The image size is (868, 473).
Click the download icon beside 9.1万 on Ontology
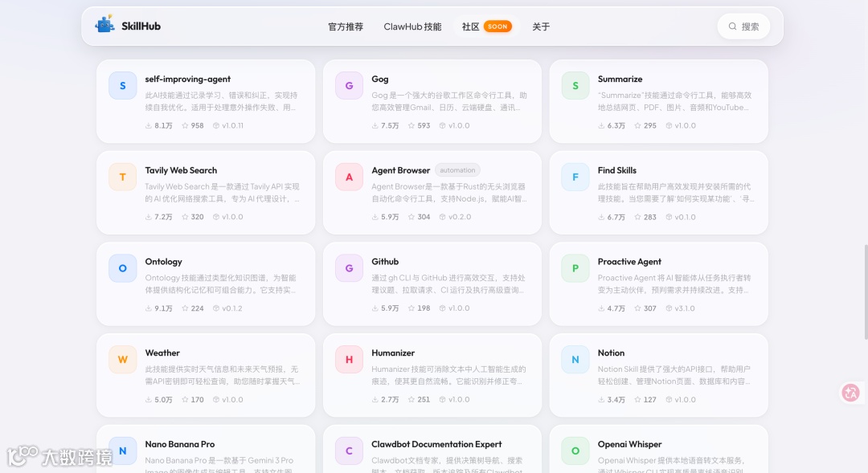coord(149,308)
